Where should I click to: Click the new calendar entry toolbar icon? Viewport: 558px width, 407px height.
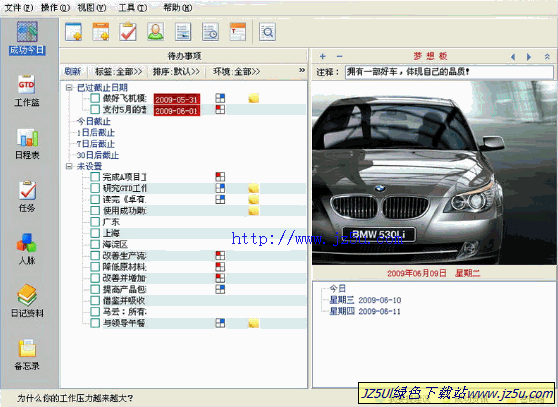[101, 32]
